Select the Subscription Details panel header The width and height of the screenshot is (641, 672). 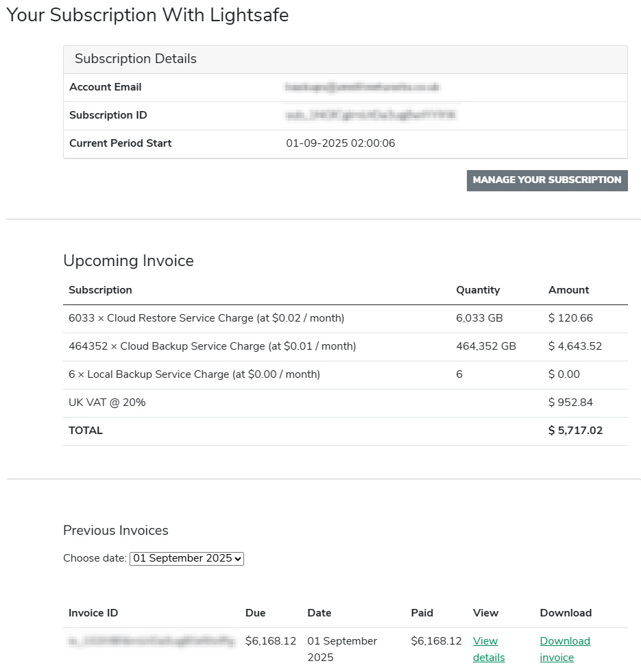(136, 59)
